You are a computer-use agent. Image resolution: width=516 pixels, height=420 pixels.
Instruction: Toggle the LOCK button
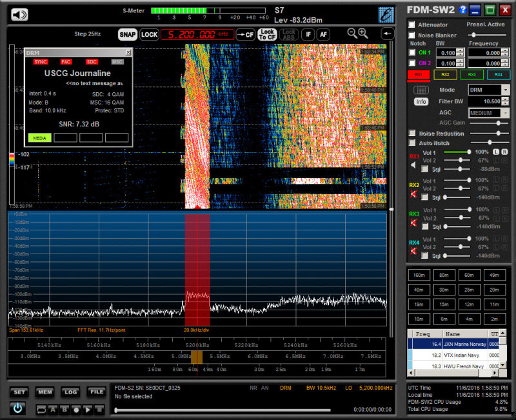pyautogui.click(x=149, y=35)
